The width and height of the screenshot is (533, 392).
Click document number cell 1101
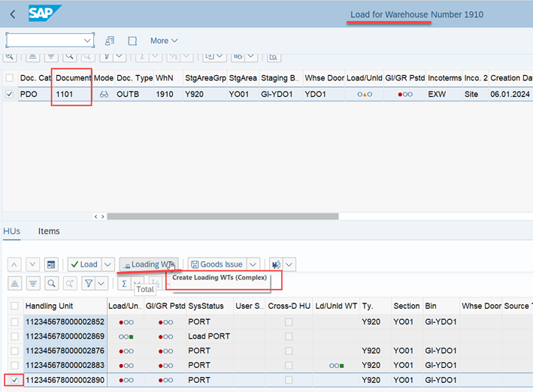pyautogui.click(x=74, y=94)
